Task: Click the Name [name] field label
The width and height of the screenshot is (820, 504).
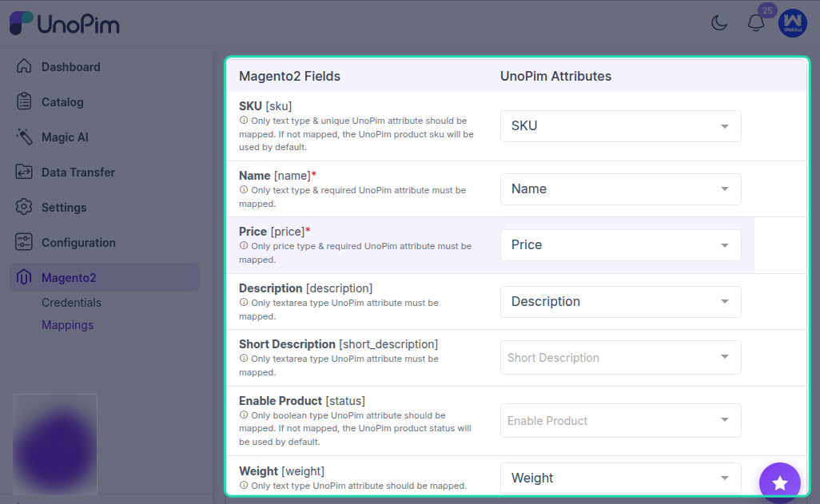Action: [277, 176]
